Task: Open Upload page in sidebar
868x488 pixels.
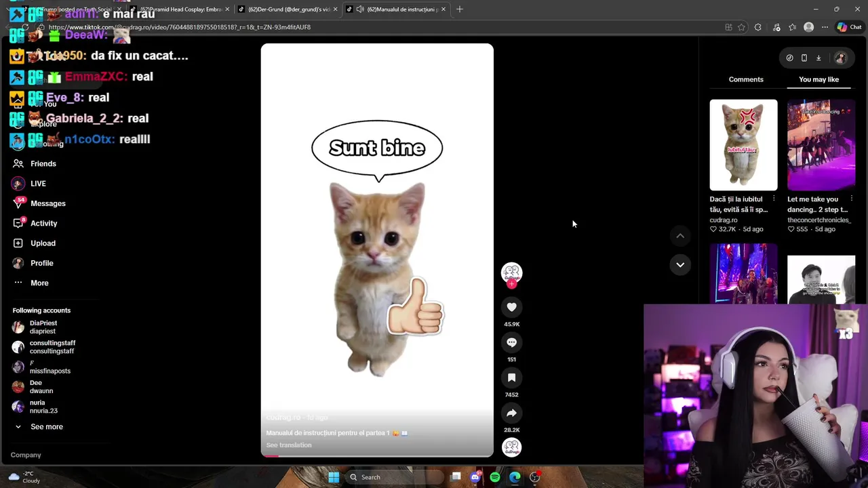Action: tap(34, 243)
